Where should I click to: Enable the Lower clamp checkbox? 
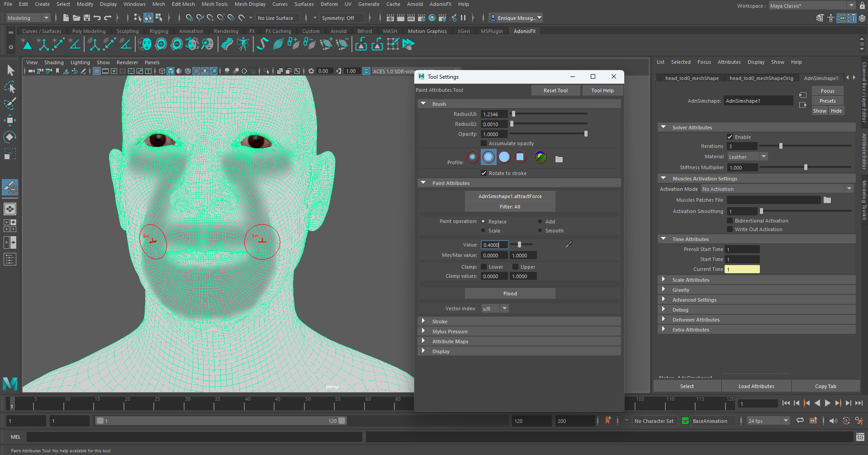(x=484, y=267)
